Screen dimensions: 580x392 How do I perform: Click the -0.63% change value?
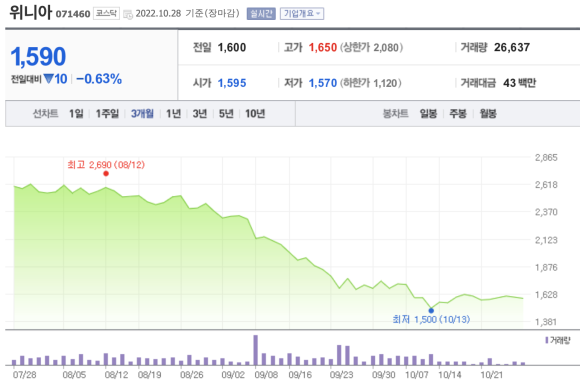coord(99,79)
